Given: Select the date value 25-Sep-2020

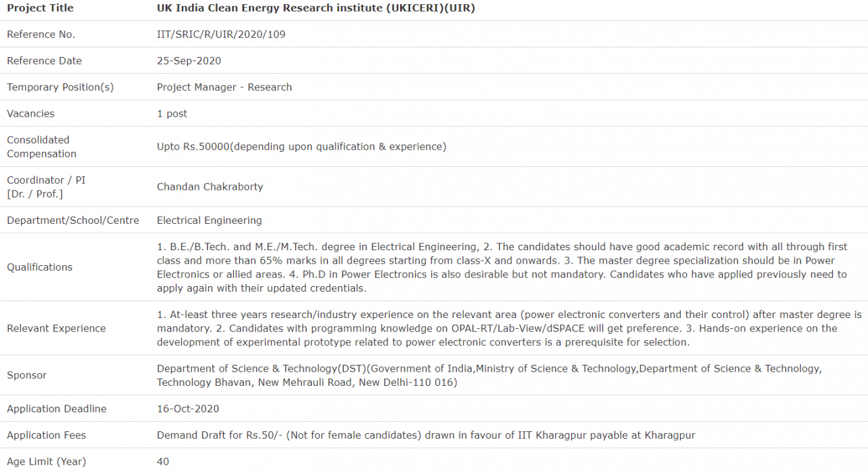Looking at the screenshot, I should tap(189, 61).
